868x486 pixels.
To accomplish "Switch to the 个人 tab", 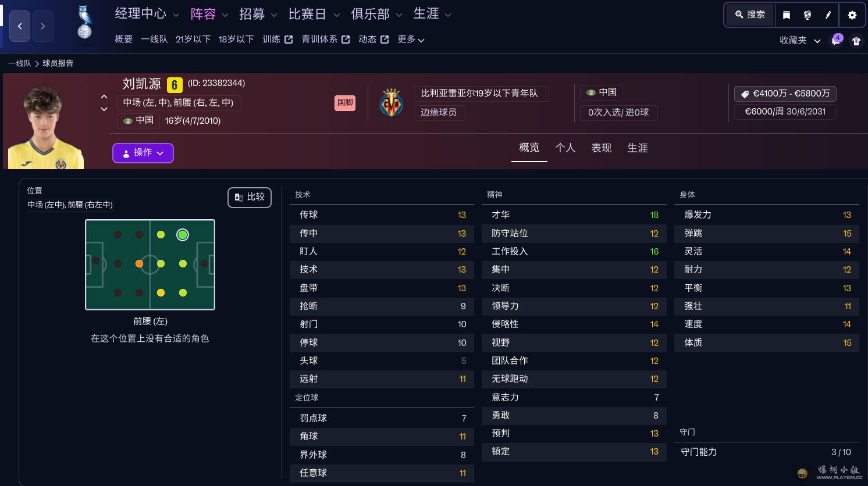I will click(565, 148).
